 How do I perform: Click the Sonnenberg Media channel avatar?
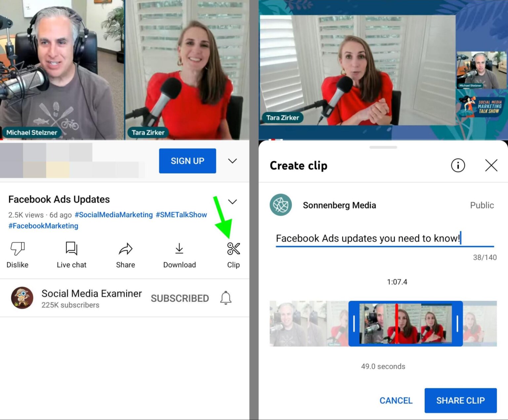280,205
